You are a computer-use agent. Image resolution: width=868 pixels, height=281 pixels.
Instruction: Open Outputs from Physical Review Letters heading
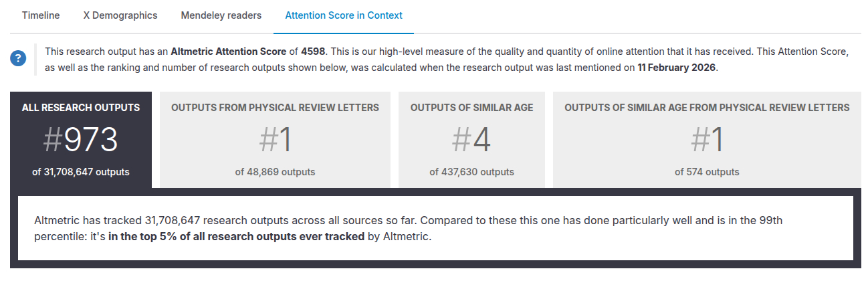275,108
